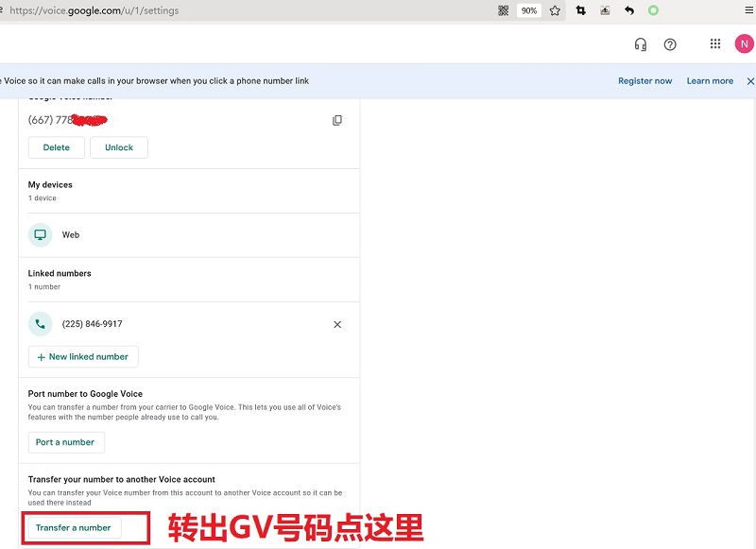Screen dimensions: 756x549
Task: Add a New linked number
Action: [83, 356]
